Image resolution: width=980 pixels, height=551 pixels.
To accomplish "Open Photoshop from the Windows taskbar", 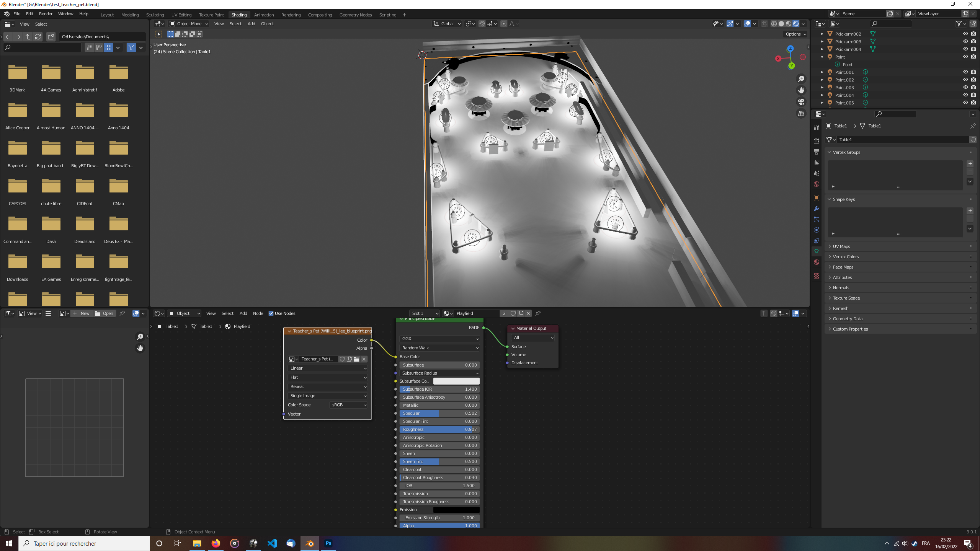I will tap(328, 543).
